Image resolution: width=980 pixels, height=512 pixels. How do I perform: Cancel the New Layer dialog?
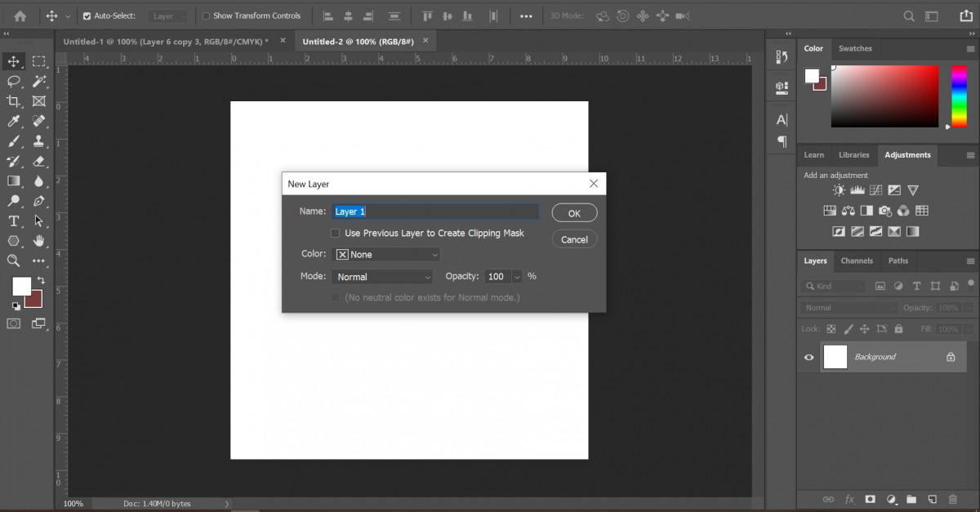pos(574,239)
